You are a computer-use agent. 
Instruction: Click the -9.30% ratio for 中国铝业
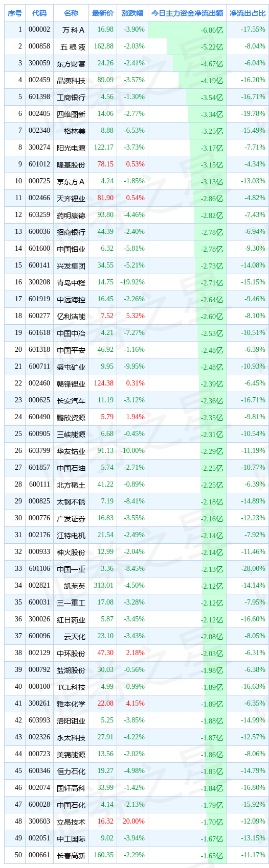(x=255, y=249)
